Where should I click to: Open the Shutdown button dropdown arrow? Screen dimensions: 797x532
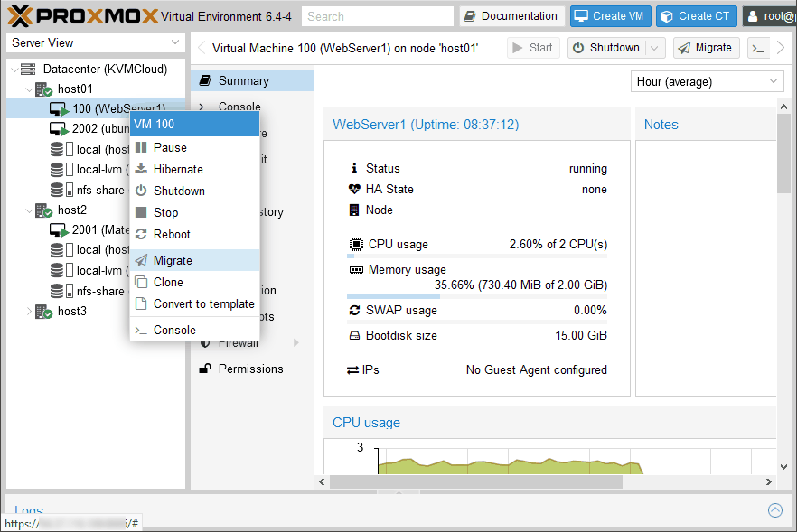point(654,48)
